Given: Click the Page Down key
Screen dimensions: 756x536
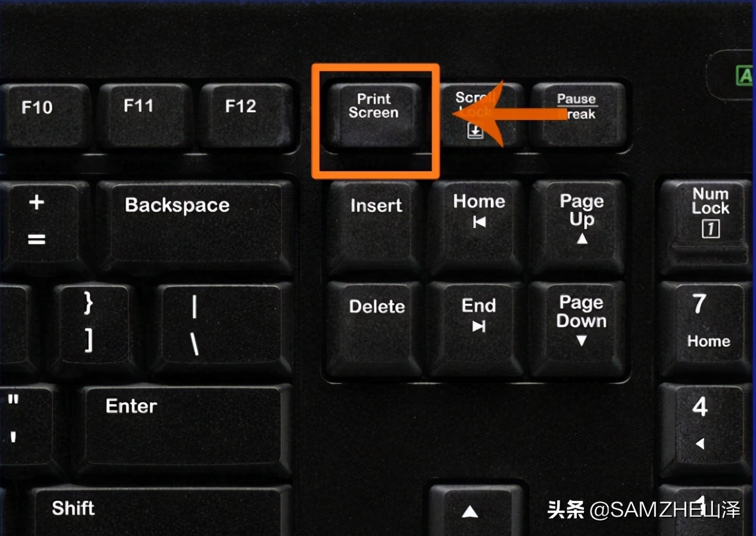Looking at the screenshot, I should pos(579,329).
